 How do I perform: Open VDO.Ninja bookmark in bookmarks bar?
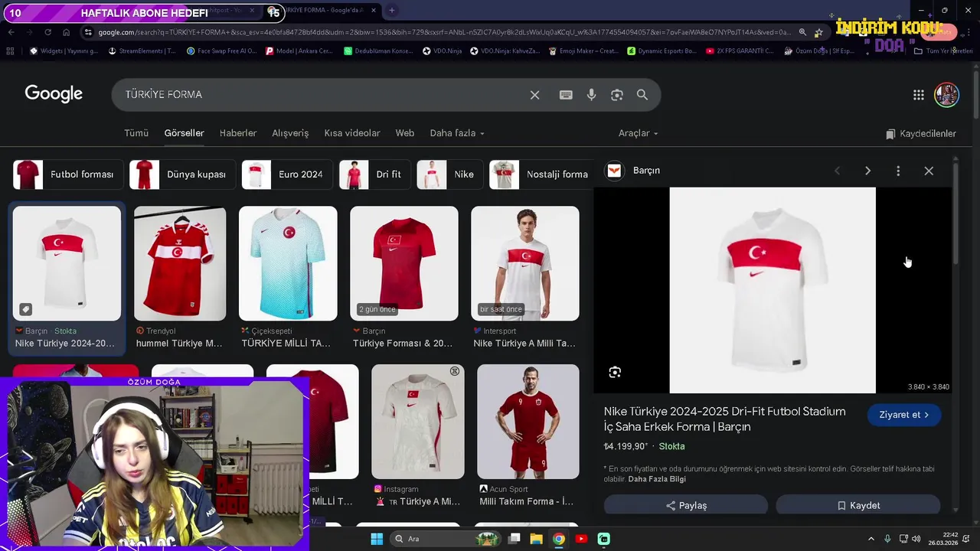(443, 51)
